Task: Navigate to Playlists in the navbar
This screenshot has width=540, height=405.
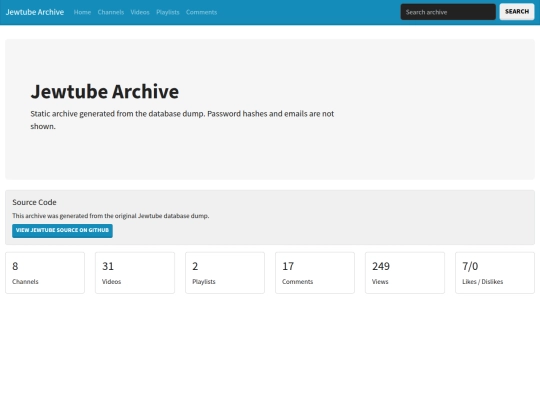Action: click(x=168, y=12)
